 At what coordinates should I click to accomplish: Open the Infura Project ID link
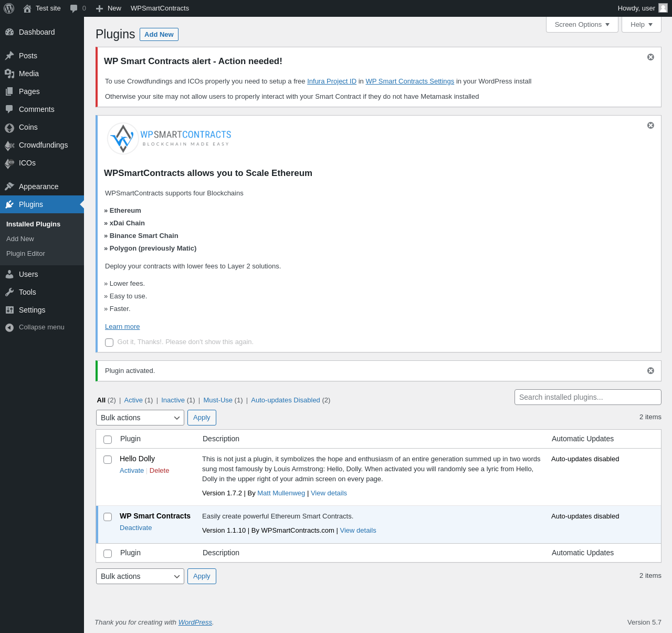pyautogui.click(x=332, y=81)
